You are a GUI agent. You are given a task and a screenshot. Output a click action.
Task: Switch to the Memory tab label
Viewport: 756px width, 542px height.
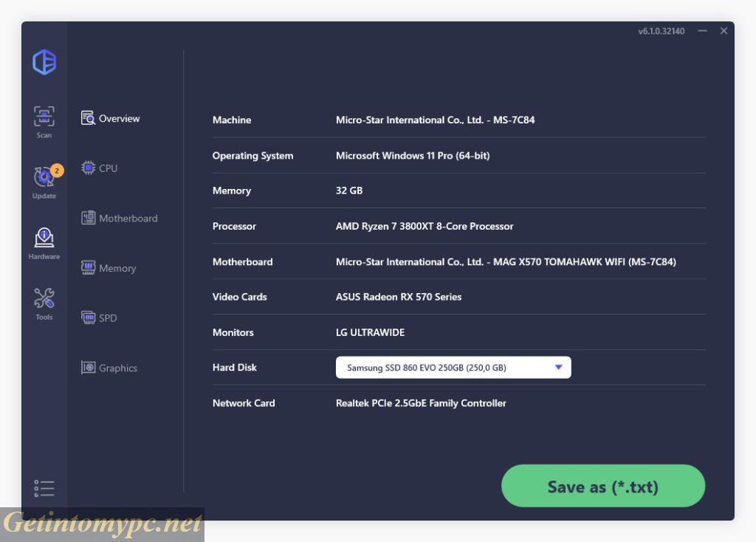point(117,269)
